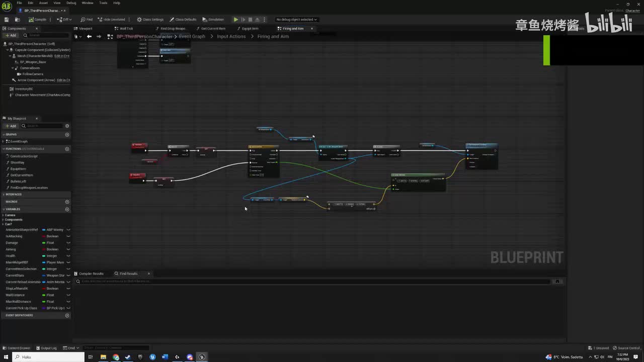644x362 pixels.
Task: Switch to the Equipt Item tab
Action: pos(248,29)
